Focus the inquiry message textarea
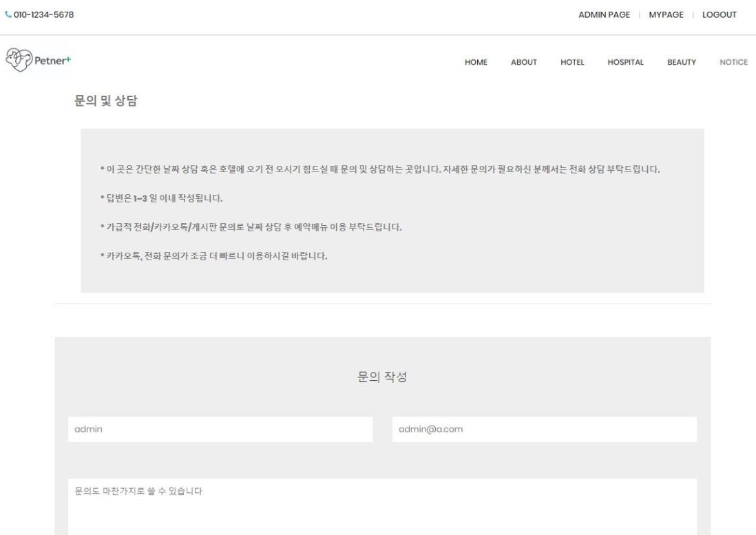The height and width of the screenshot is (535, 756). tap(382, 507)
